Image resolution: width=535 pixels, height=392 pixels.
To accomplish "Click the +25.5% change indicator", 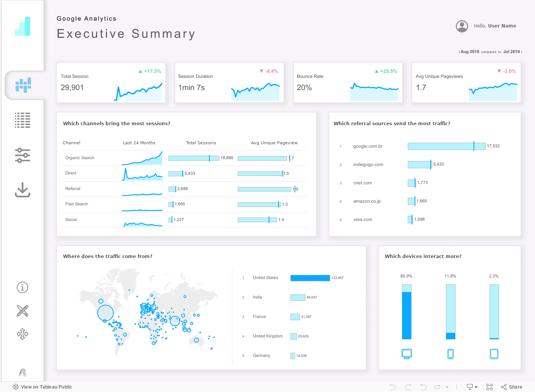I will (386, 71).
